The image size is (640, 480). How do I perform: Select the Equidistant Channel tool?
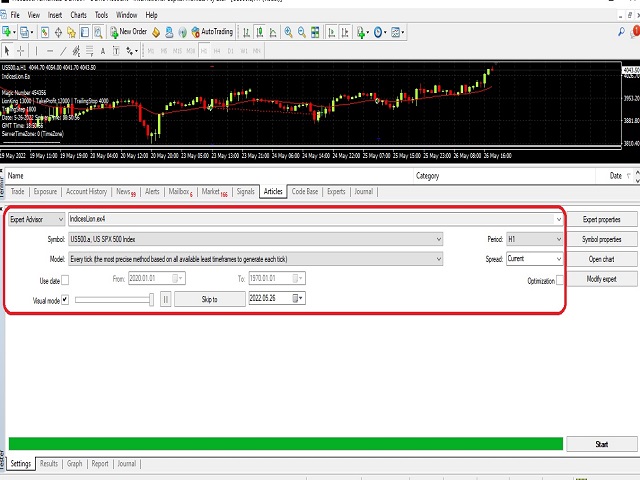tap(76, 51)
